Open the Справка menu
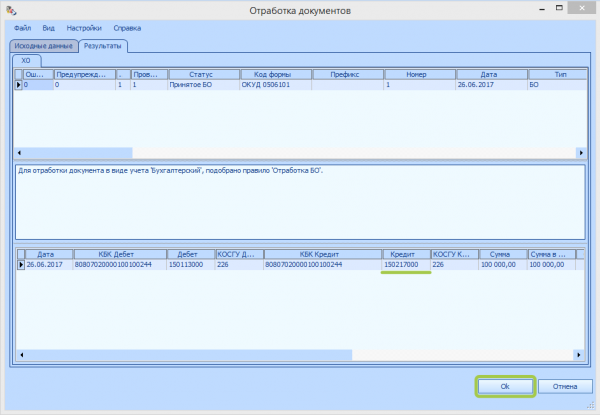The width and height of the screenshot is (600, 415). point(127,28)
